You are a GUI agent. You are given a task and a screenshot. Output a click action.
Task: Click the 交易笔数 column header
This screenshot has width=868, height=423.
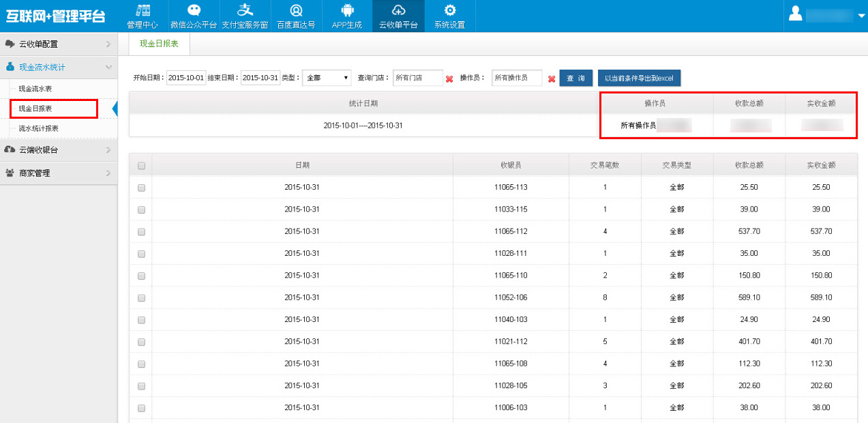pyautogui.click(x=605, y=165)
